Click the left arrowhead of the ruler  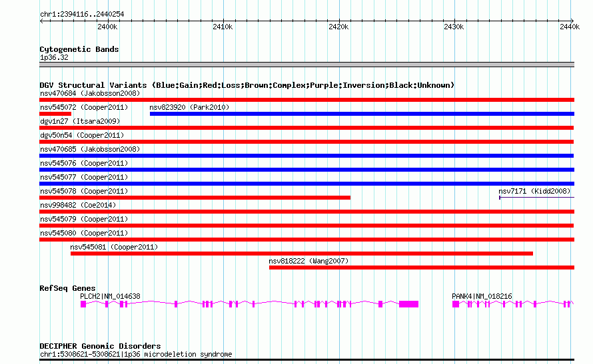click(x=41, y=21)
